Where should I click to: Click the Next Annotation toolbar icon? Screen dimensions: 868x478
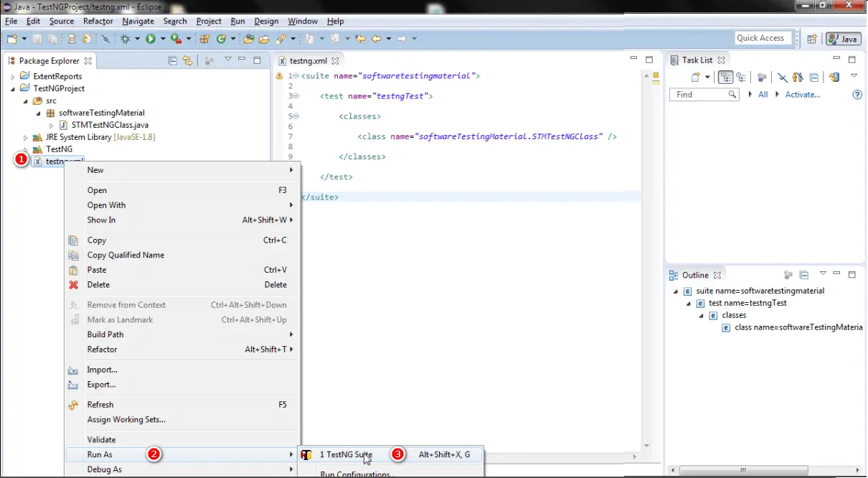(x=308, y=39)
